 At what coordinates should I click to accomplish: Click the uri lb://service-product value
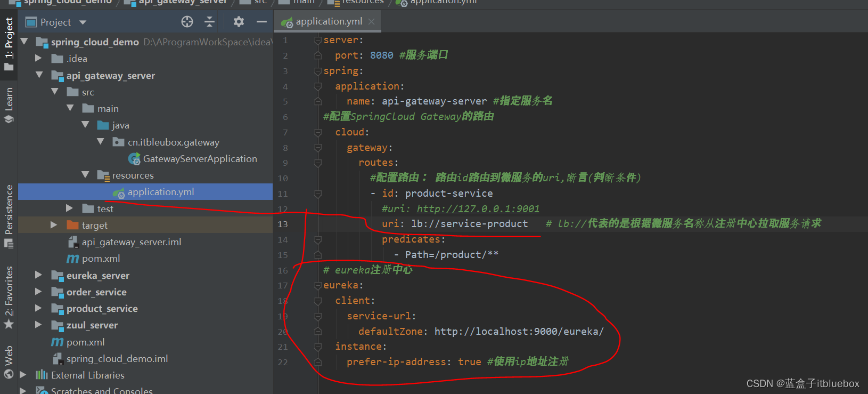pyautogui.click(x=470, y=224)
